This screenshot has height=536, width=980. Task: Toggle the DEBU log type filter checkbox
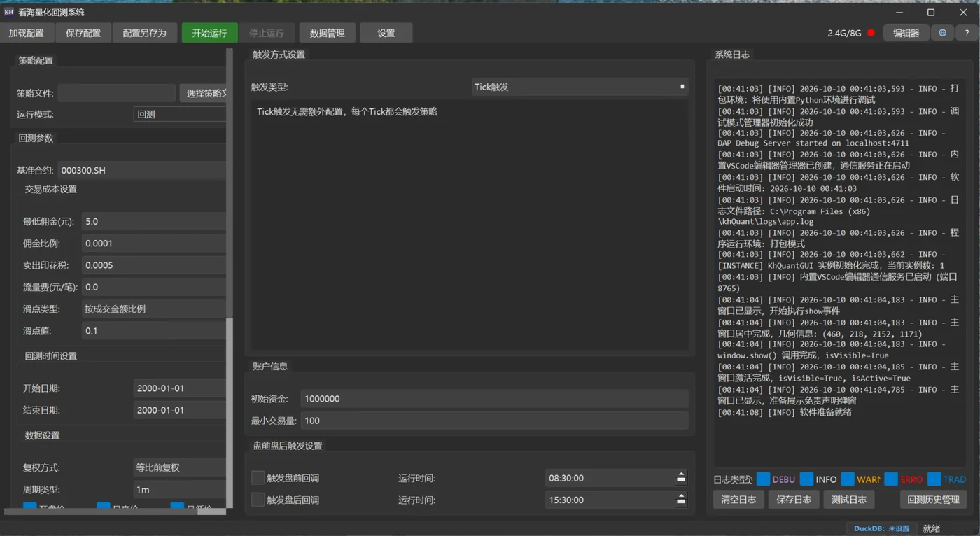[764, 479]
